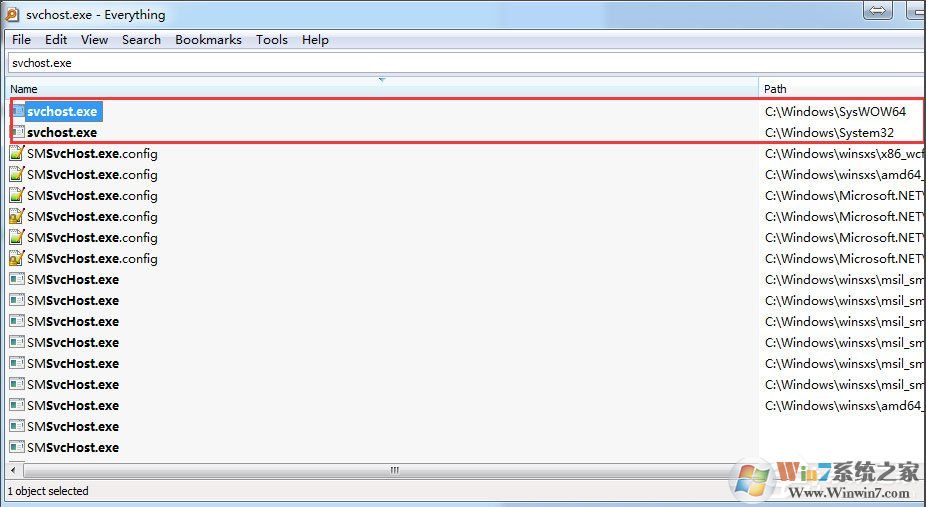Select SMSvcHost.exe.config name in winsxs\amd64 row
This screenshot has width=926, height=507.
92,175
